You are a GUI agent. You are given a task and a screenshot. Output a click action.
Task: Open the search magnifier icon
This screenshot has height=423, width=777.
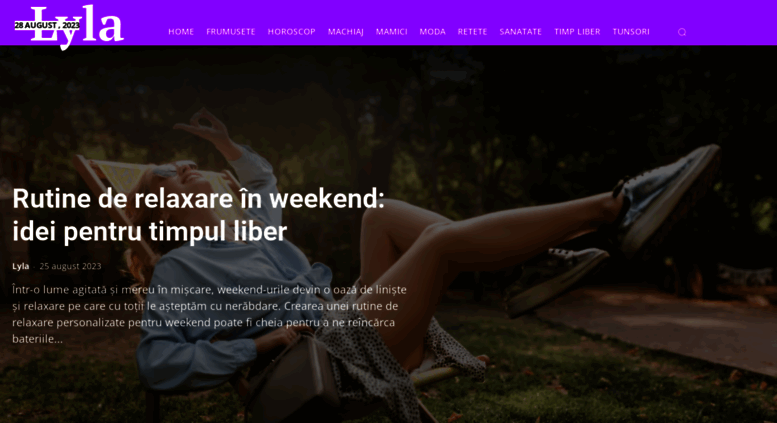pos(682,32)
